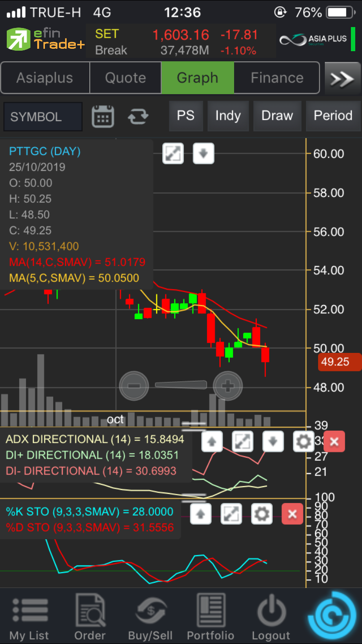The width and height of the screenshot is (362, 644).
Task: Tap the PTTGC (DAY) chart title
Action: pyautogui.click(x=45, y=151)
